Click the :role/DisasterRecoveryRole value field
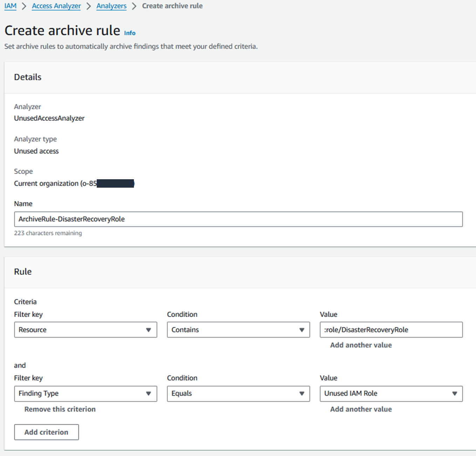This screenshot has height=456, width=476. (391, 330)
